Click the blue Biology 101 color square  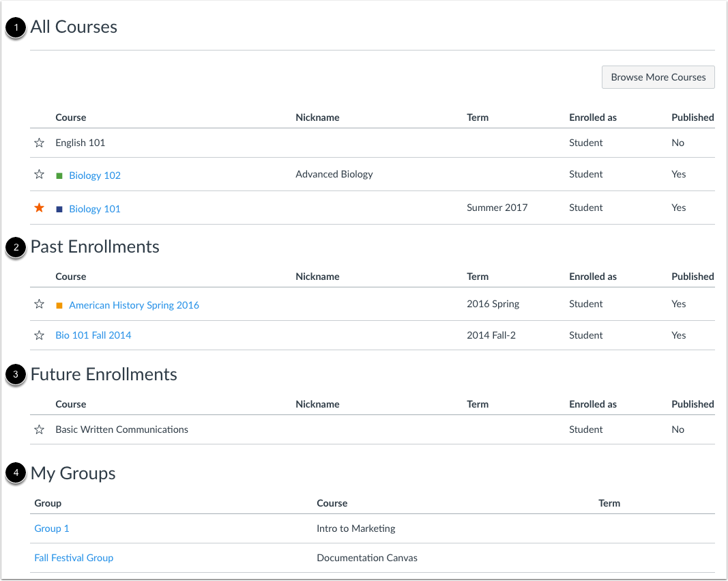pos(59,209)
